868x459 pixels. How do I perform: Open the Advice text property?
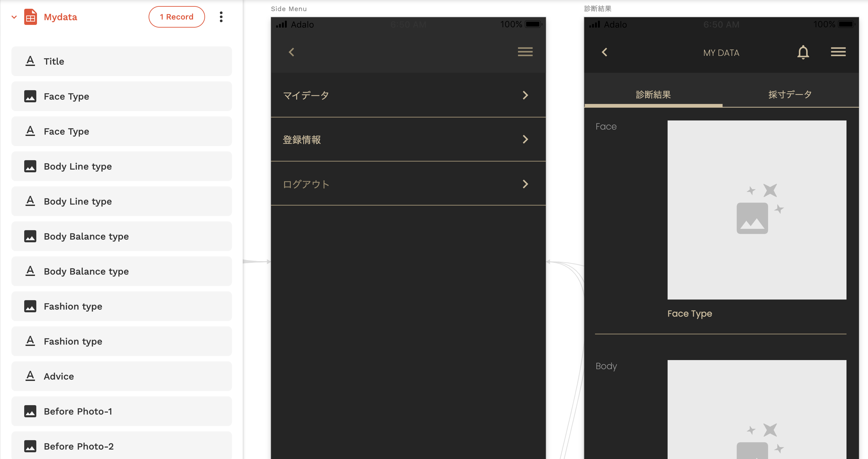point(122,376)
